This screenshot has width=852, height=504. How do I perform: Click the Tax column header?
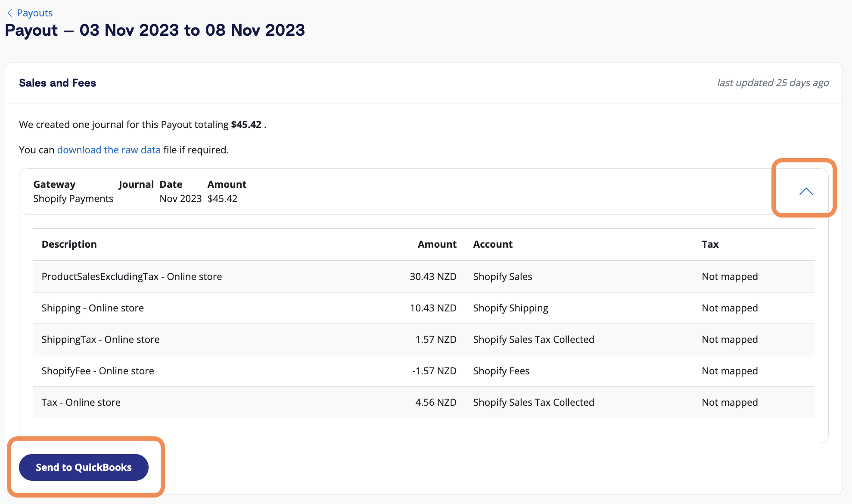coord(710,244)
